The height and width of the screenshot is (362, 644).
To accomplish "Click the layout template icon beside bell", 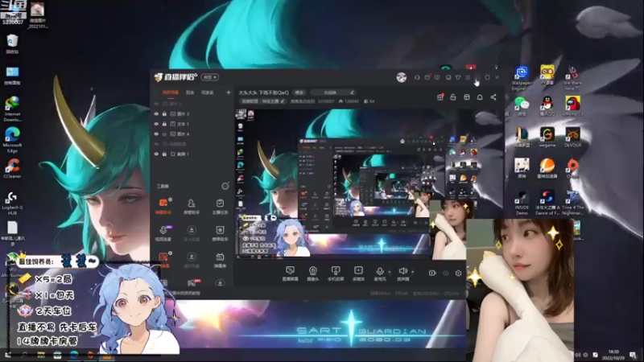I will coord(467,97).
